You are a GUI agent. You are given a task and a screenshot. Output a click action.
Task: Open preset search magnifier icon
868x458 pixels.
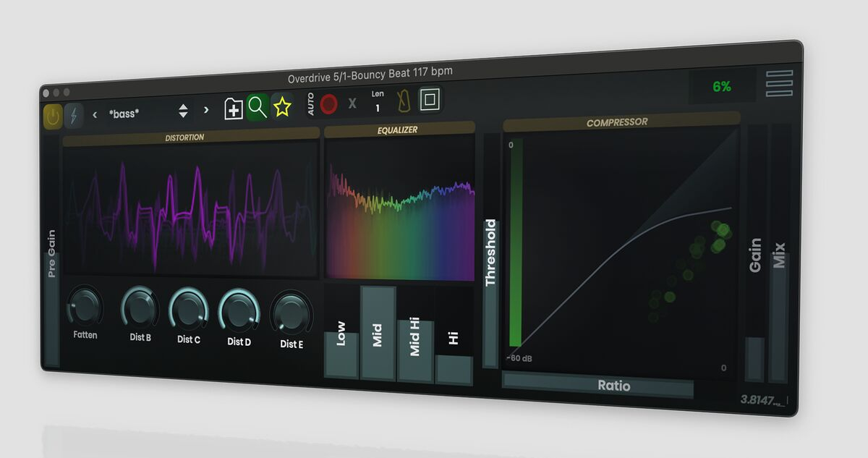[257, 107]
